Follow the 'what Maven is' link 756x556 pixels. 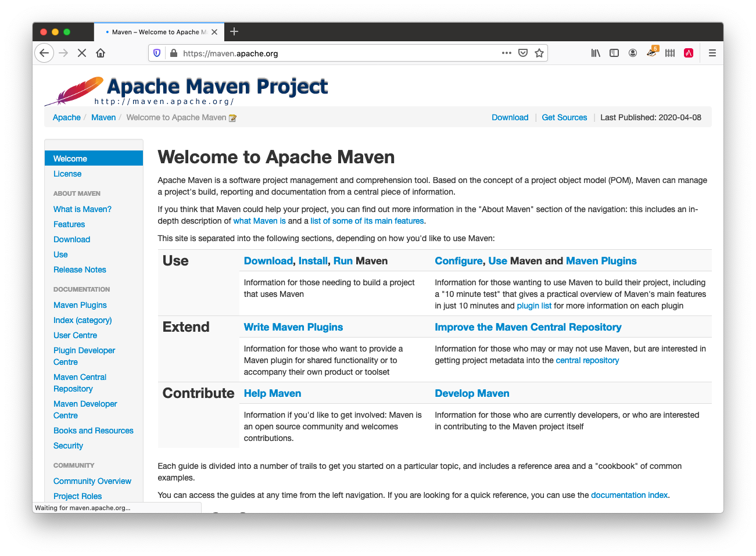point(260,221)
